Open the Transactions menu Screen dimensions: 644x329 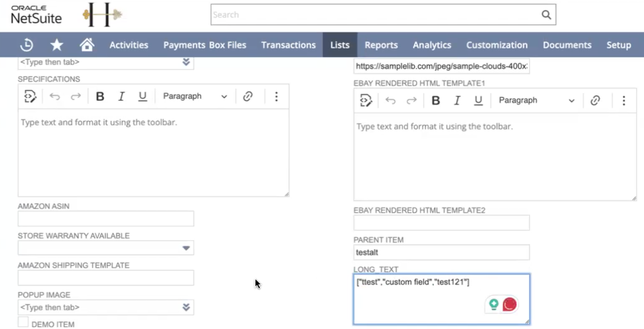click(x=288, y=45)
